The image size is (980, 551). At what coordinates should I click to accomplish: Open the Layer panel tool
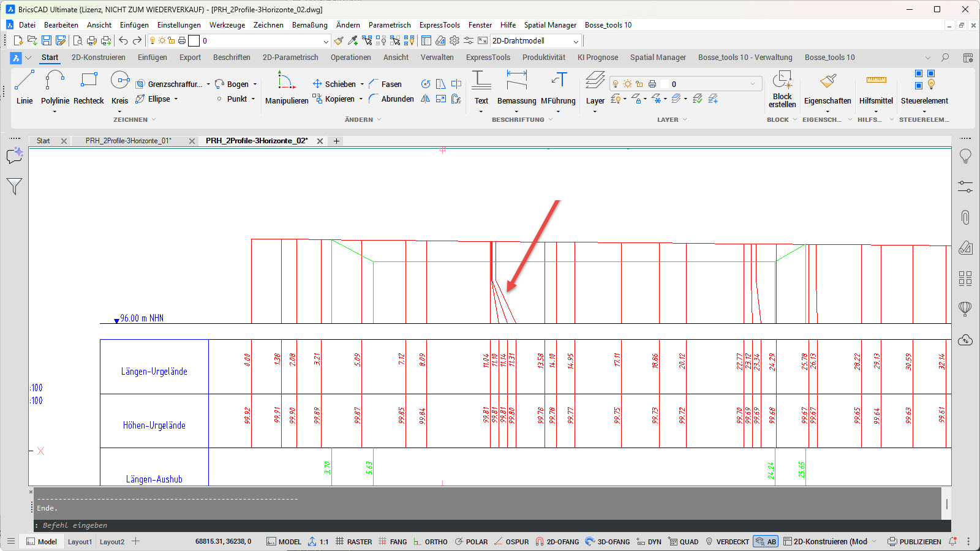point(595,88)
